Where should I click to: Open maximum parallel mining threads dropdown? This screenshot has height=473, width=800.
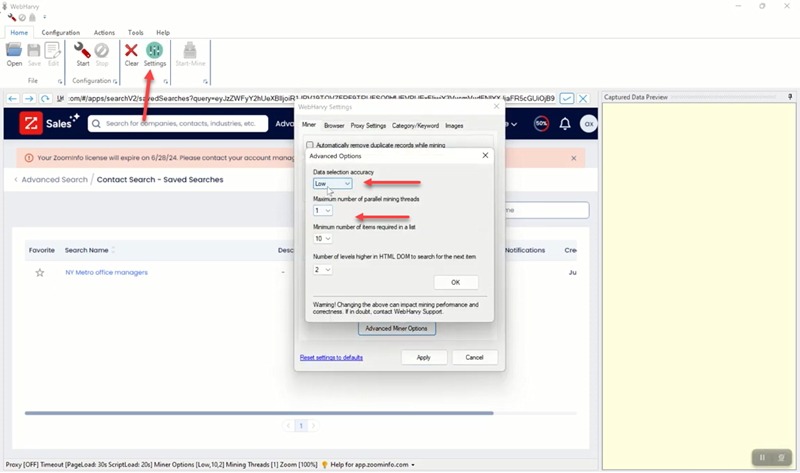(x=322, y=211)
